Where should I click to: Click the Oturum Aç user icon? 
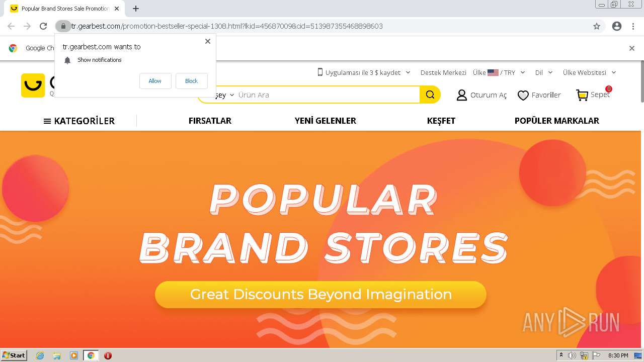[x=461, y=95]
